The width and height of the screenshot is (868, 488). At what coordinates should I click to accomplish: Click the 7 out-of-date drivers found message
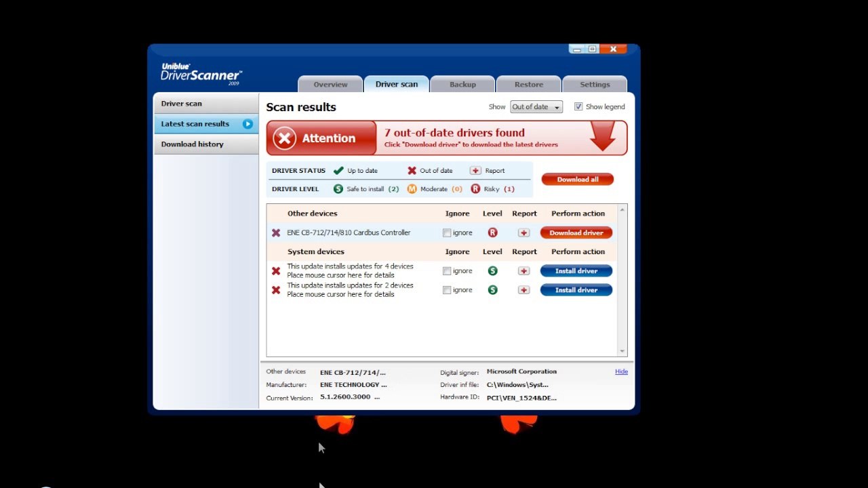[x=454, y=133]
